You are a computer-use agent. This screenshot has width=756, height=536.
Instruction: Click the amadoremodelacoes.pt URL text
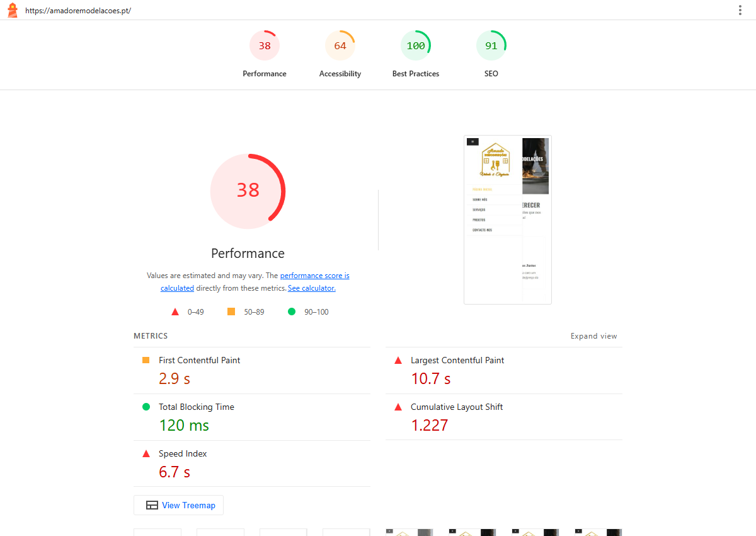point(78,11)
